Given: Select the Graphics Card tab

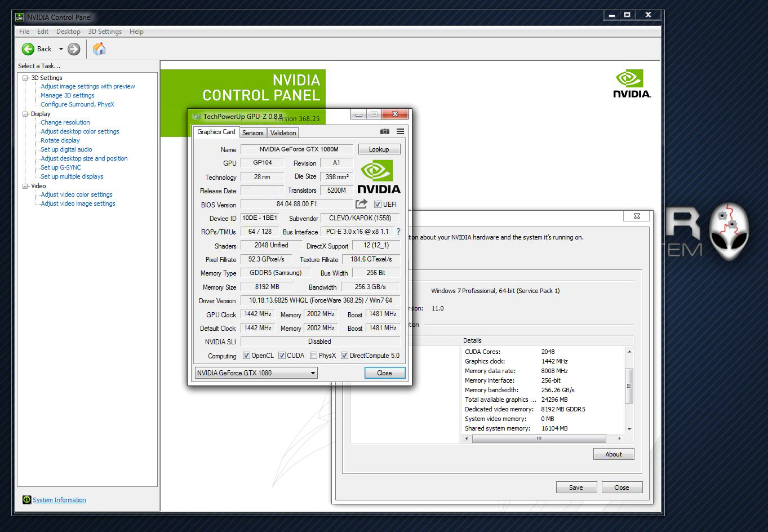Looking at the screenshot, I should point(216,132).
